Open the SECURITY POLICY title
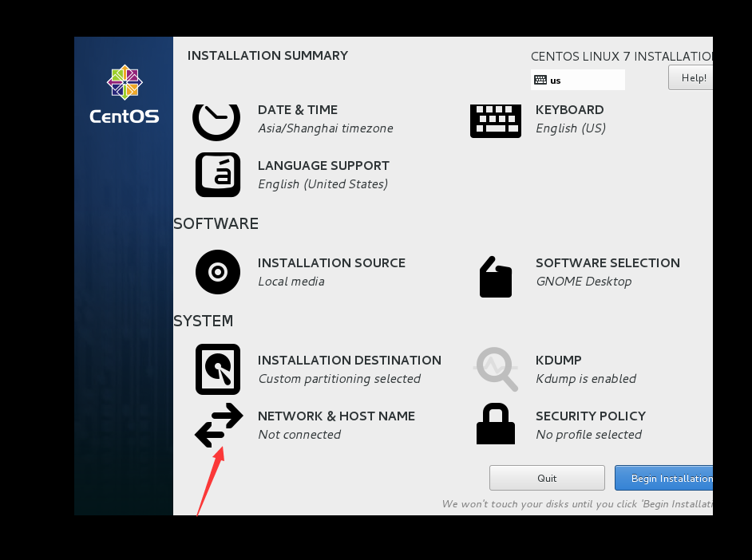The width and height of the screenshot is (752, 560). coord(591,416)
